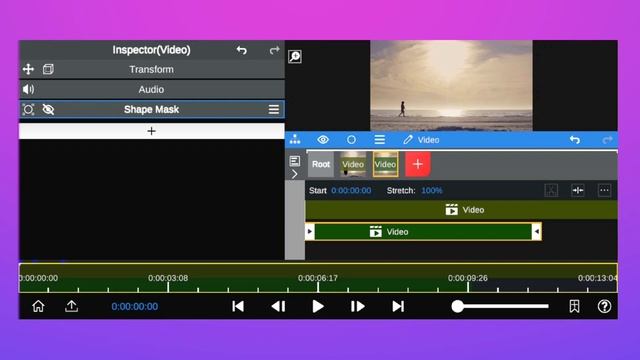
Task: Step forward one frame
Action: coord(358,306)
